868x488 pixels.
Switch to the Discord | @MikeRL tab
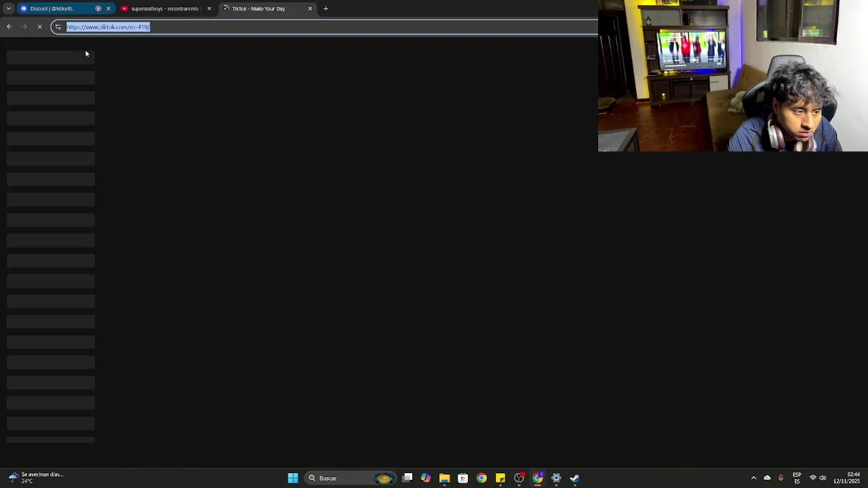pyautogui.click(x=64, y=9)
